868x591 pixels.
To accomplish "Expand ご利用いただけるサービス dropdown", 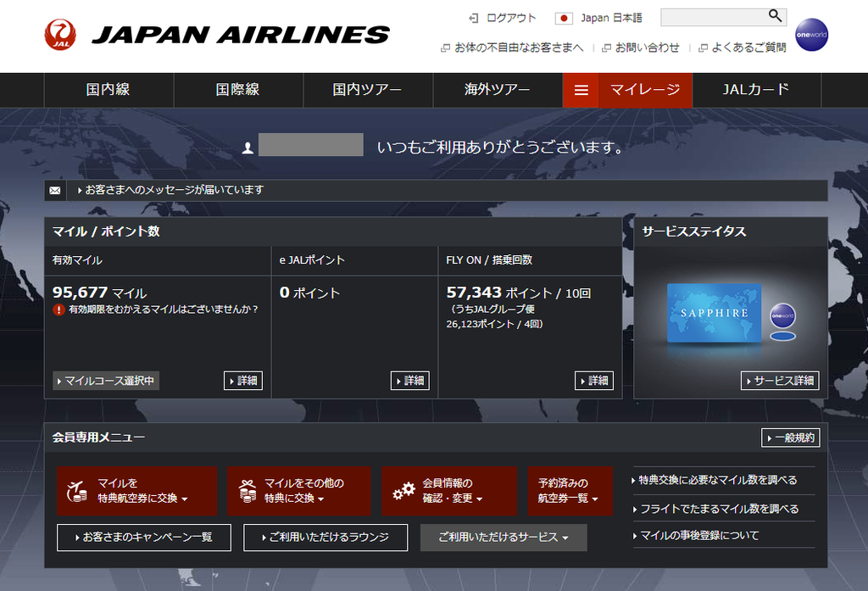I will [x=504, y=538].
